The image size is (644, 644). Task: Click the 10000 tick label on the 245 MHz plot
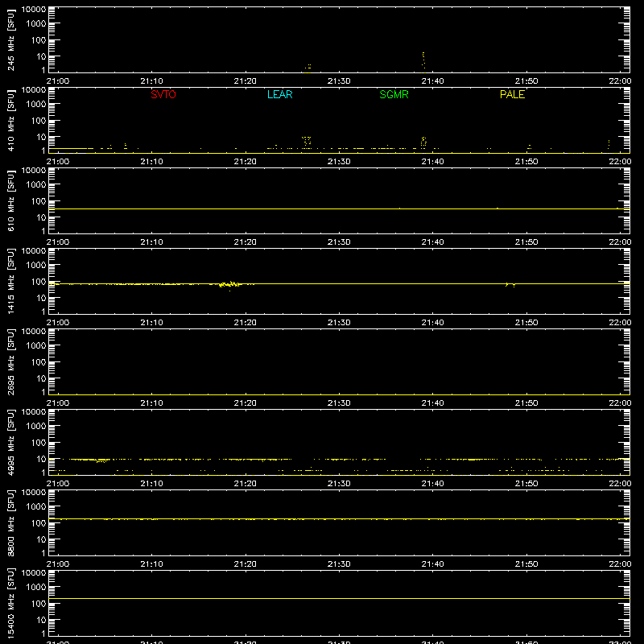click(34, 10)
